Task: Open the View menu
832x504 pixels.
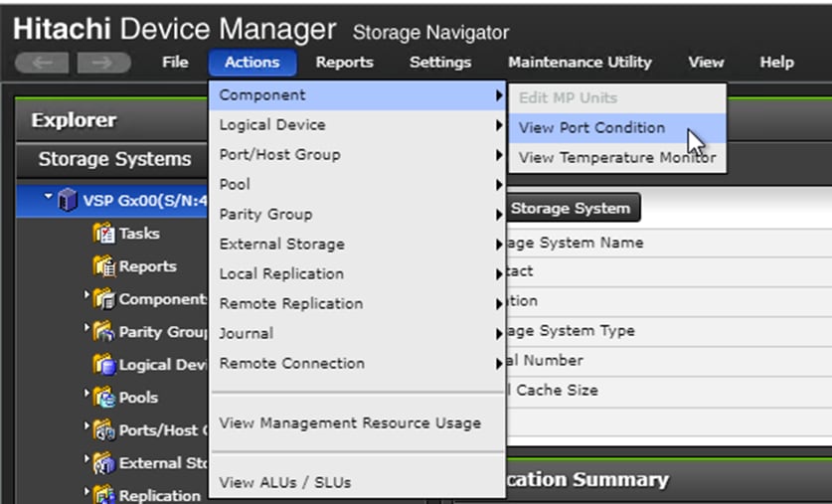Action: (706, 63)
